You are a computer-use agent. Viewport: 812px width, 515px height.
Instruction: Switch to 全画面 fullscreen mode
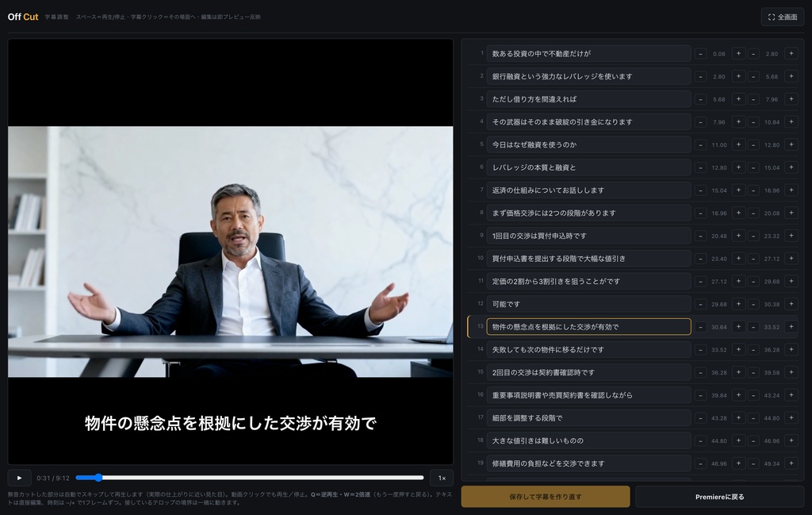783,17
